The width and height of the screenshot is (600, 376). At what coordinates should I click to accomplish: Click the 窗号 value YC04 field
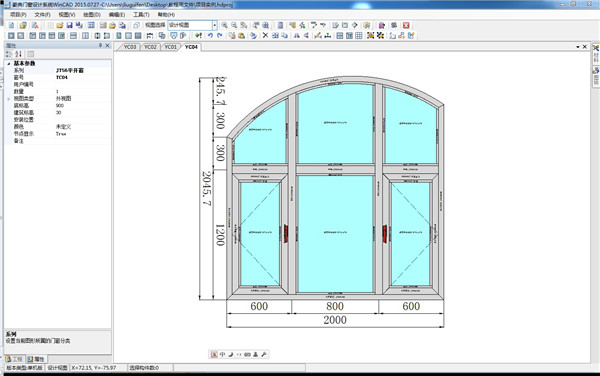pos(83,78)
